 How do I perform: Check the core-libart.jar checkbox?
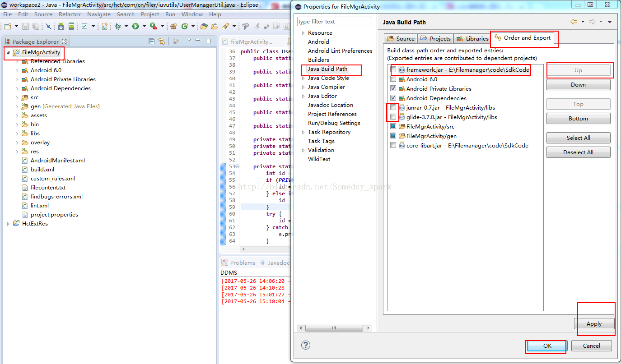click(x=393, y=146)
